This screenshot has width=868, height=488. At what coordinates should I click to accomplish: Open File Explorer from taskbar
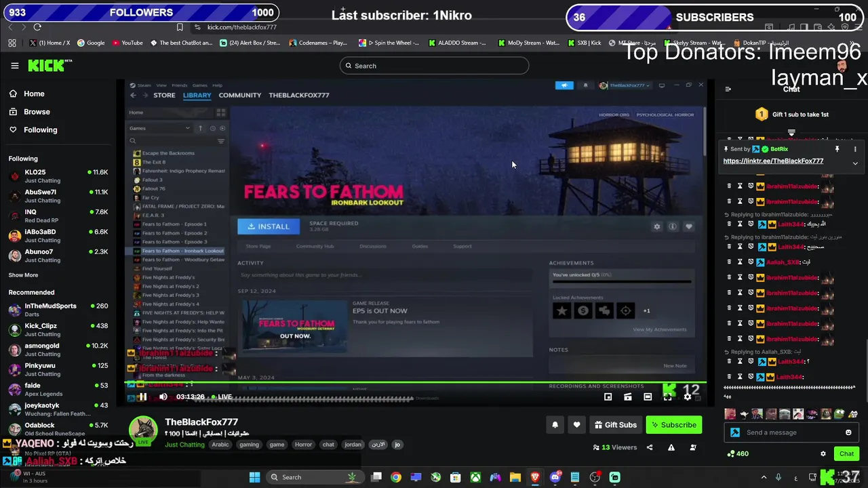515,477
